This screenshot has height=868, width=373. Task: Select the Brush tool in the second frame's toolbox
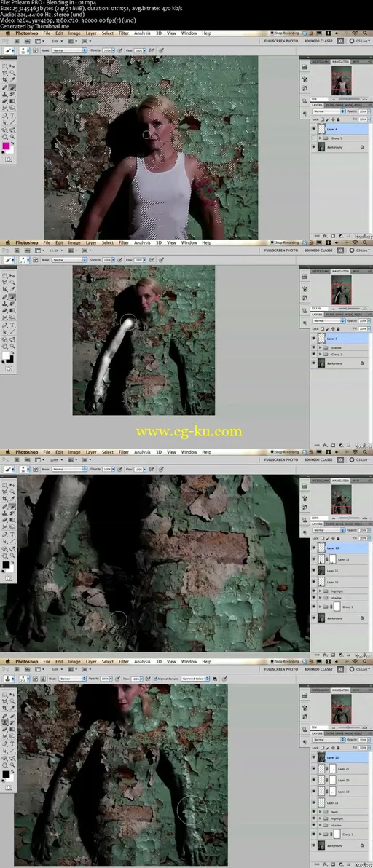click(12, 296)
